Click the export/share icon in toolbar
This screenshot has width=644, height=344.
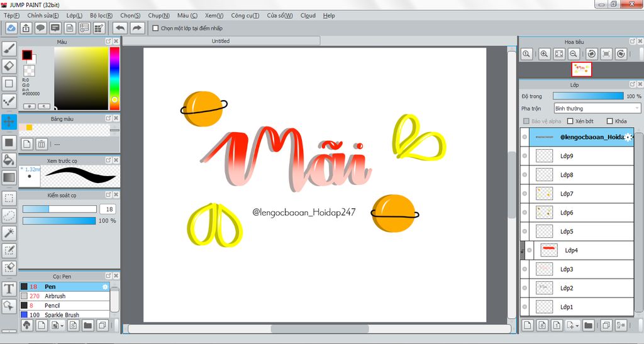26,28
